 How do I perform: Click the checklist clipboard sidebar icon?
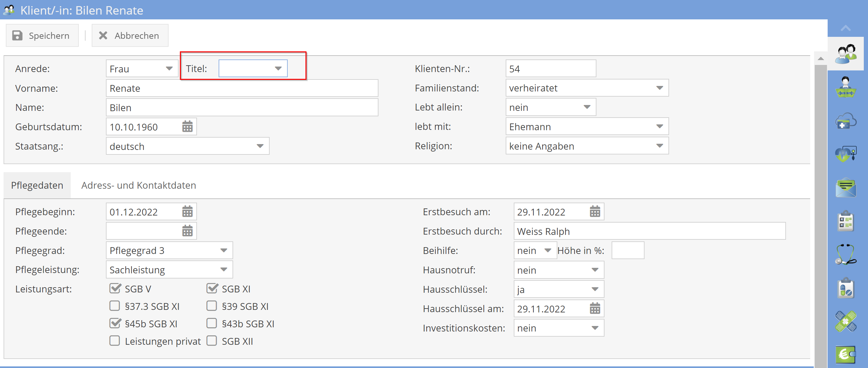click(845, 221)
